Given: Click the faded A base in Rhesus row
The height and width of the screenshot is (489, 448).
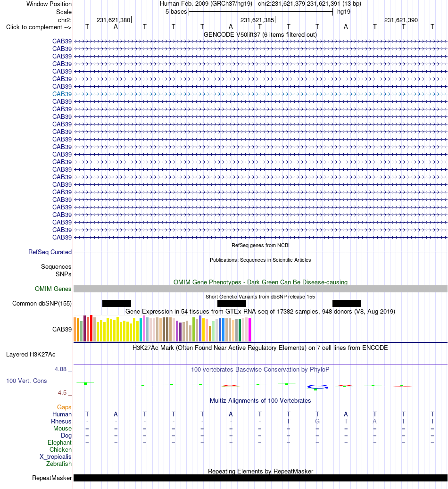Looking at the screenshot, I should (x=375, y=421).
